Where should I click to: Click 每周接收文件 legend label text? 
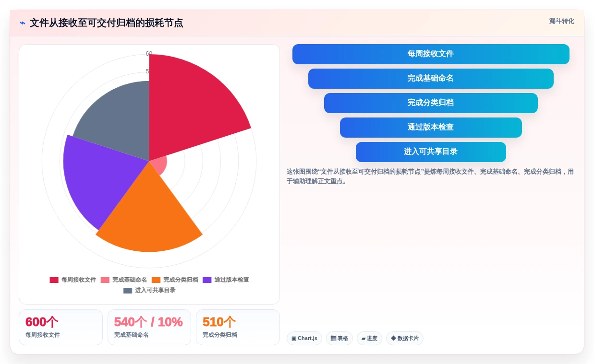click(x=79, y=280)
